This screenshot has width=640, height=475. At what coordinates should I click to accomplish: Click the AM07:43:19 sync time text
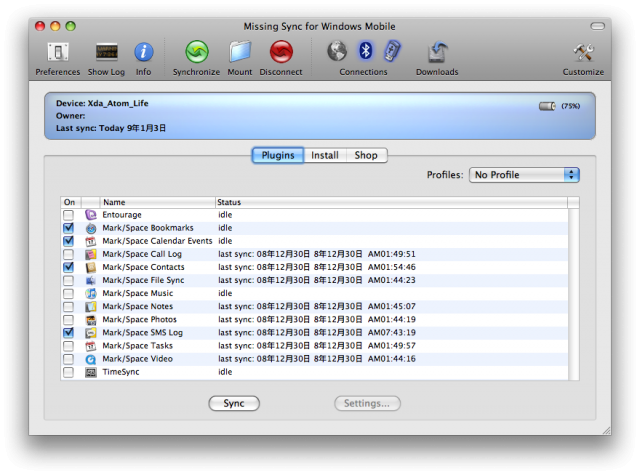point(392,333)
